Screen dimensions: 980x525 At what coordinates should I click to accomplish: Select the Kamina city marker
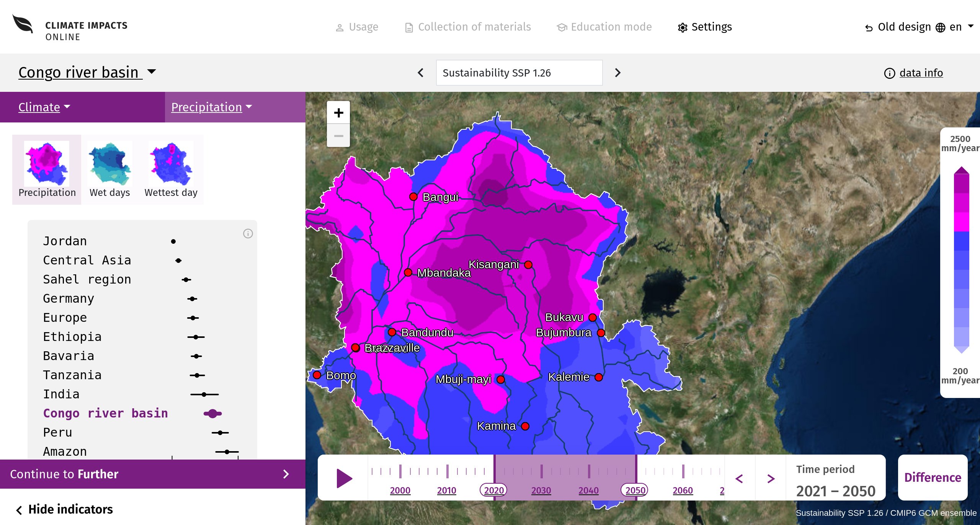click(525, 426)
